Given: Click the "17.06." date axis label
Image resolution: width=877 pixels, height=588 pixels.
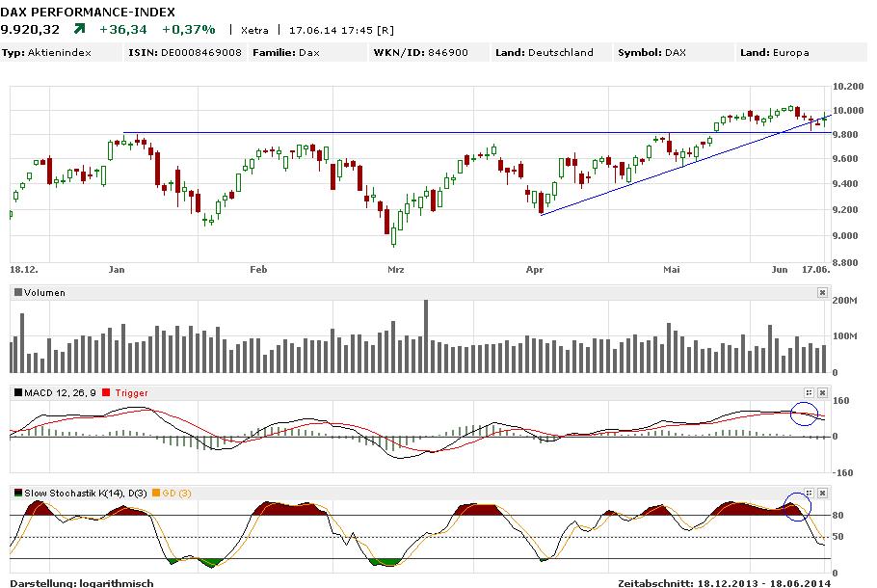Looking at the screenshot, I should click(x=816, y=269).
